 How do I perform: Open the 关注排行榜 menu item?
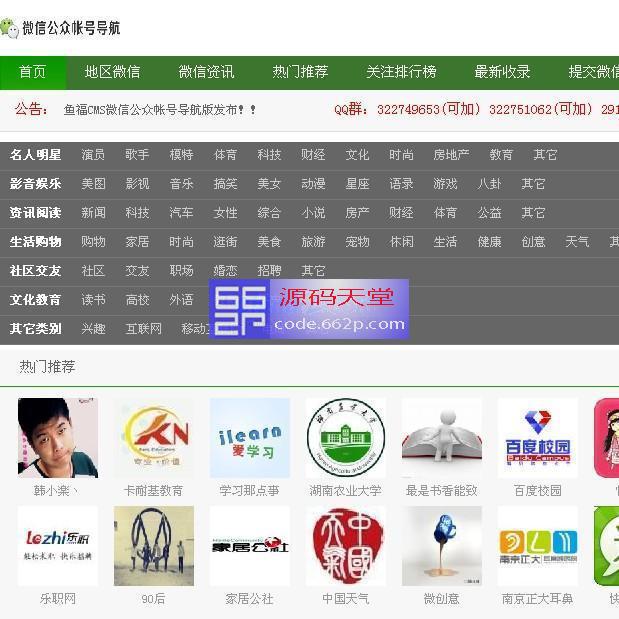coord(401,72)
